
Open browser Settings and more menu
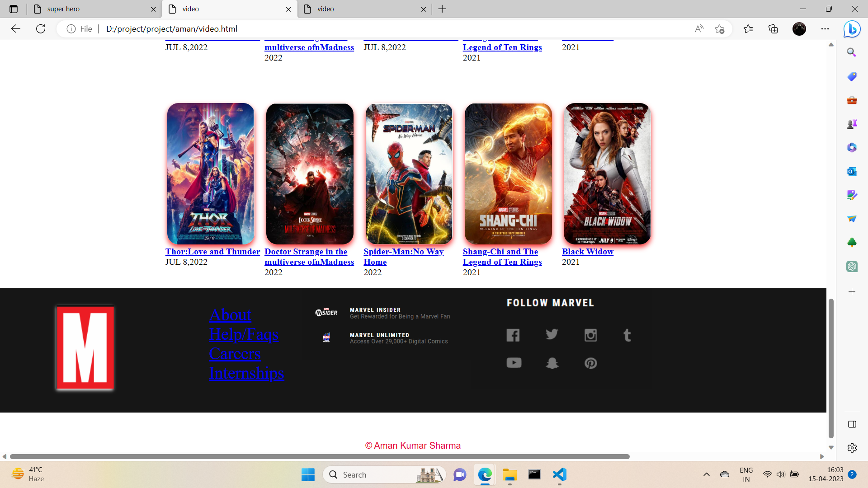pyautogui.click(x=825, y=29)
